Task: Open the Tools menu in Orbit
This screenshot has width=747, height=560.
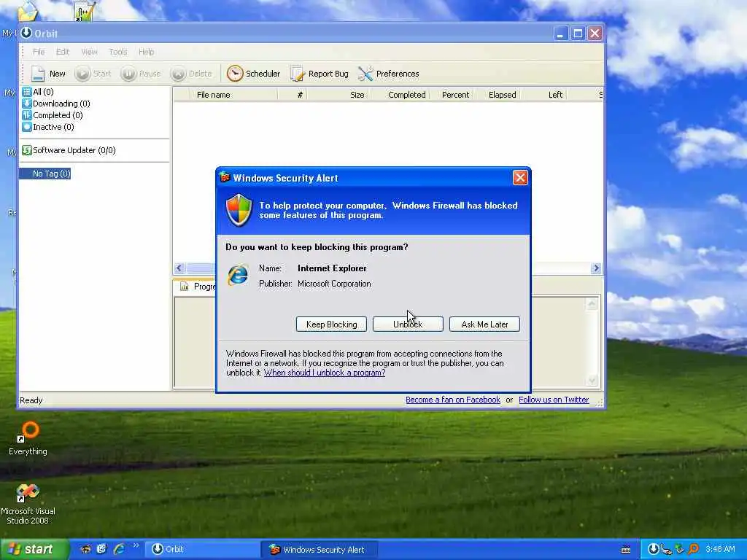Action: pos(117,52)
